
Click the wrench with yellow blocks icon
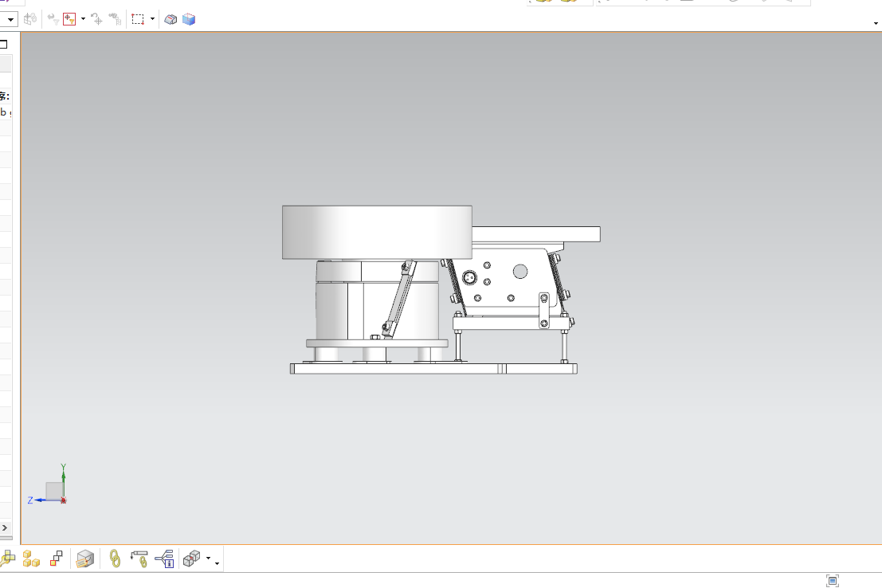click(x=7, y=559)
